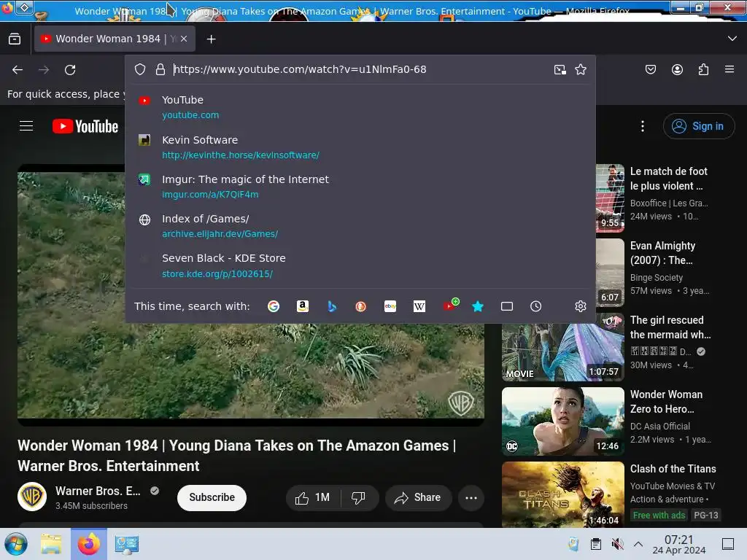
Task: Open the clipboard tray icon
Action: 595,544
